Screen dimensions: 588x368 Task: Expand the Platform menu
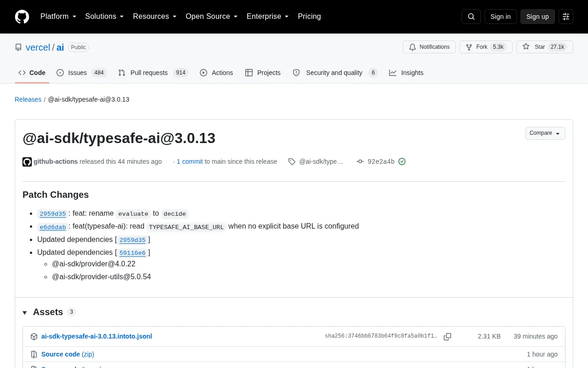pyautogui.click(x=58, y=17)
